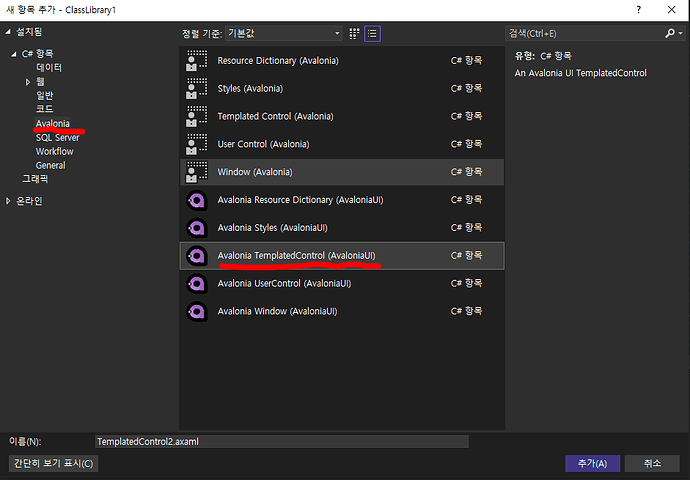Click the 추가(A) add button

coord(592,463)
